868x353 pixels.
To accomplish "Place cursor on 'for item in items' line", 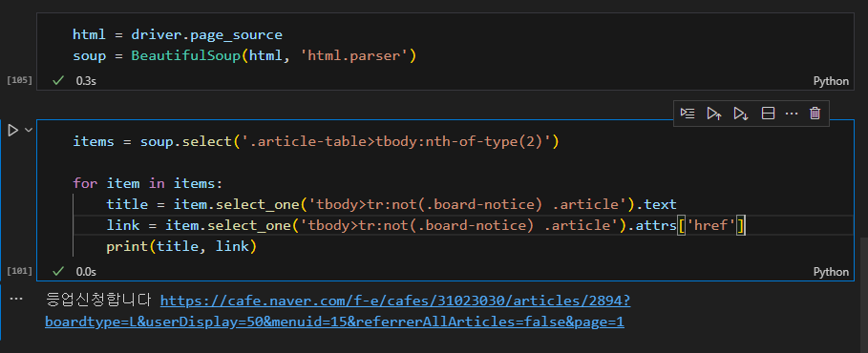I will coord(147,184).
